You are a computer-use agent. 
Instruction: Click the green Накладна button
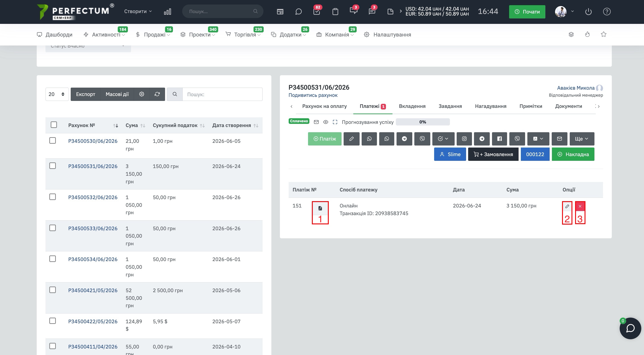coord(573,154)
